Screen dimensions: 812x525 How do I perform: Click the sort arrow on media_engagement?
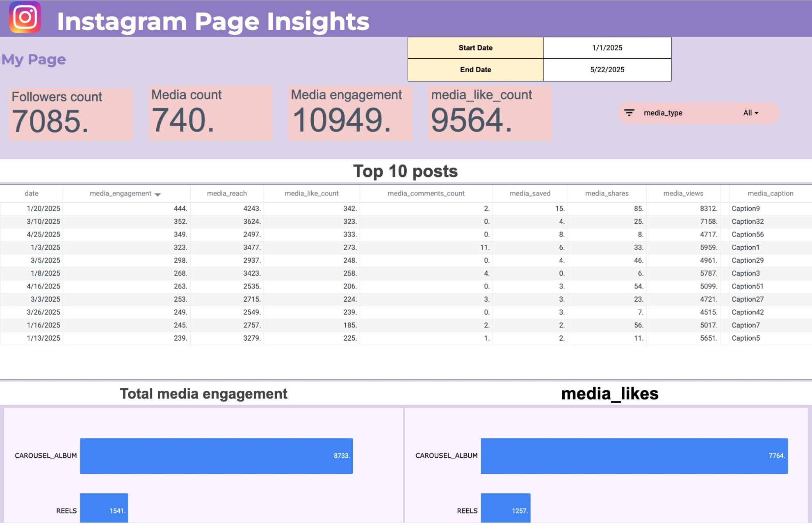(157, 194)
